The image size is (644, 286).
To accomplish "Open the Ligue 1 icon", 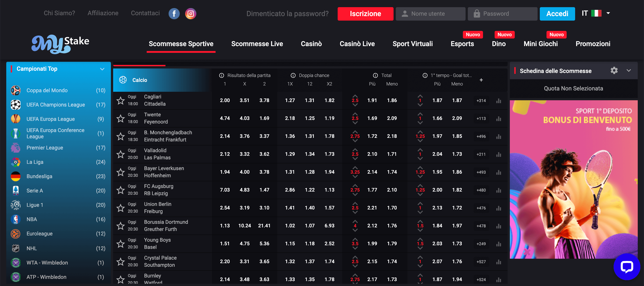I will coord(15,205).
